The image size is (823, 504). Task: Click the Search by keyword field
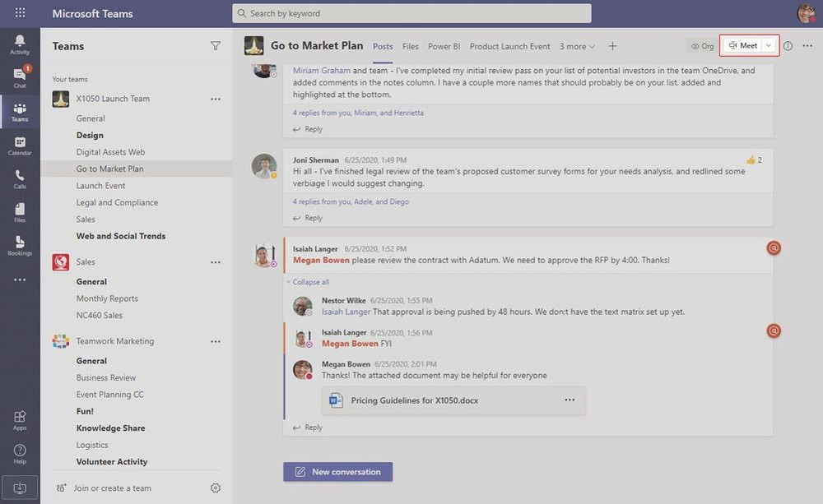(411, 13)
